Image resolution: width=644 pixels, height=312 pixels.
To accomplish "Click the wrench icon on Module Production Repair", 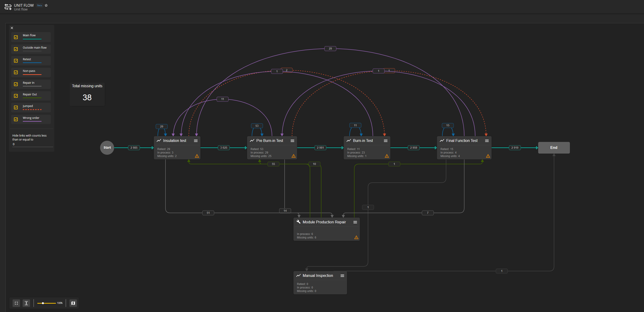I will (298, 222).
